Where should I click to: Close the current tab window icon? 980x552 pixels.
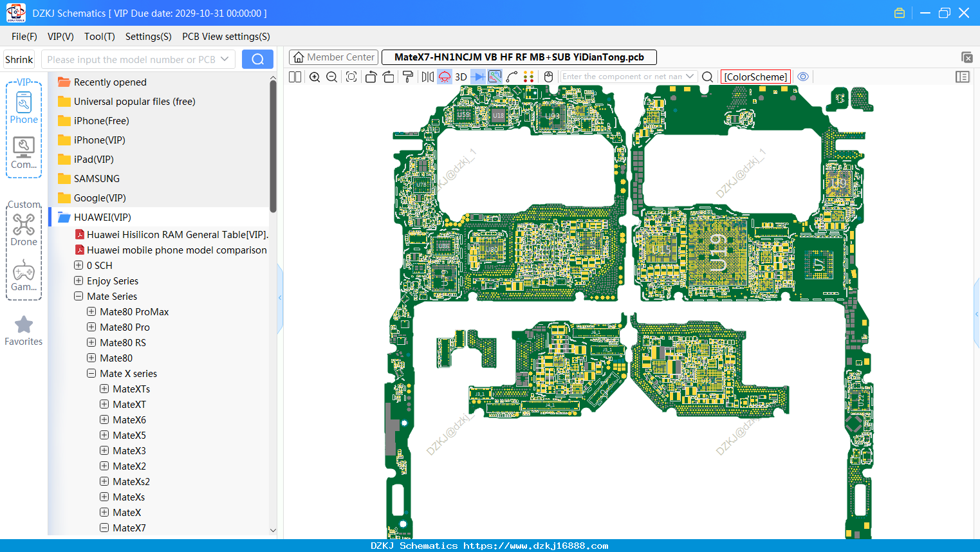[966, 57]
